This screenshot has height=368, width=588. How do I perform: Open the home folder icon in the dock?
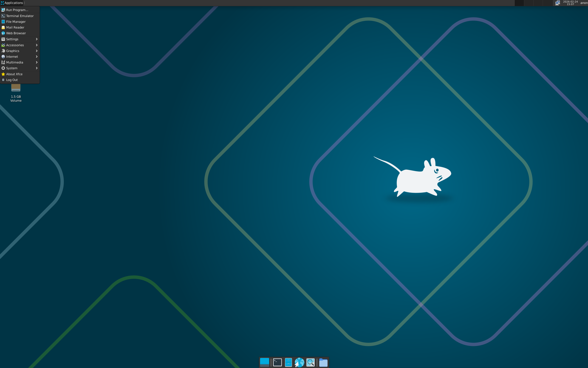click(x=323, y=362)
